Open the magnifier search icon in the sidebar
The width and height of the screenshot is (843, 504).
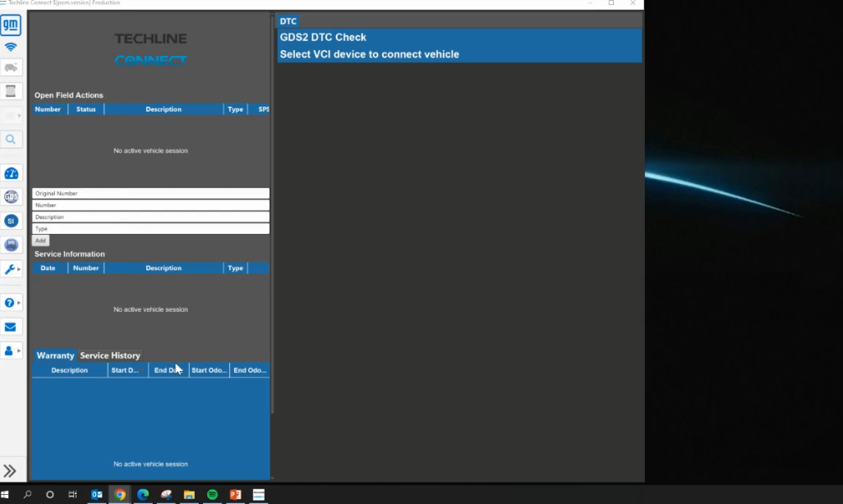point(11,140)
